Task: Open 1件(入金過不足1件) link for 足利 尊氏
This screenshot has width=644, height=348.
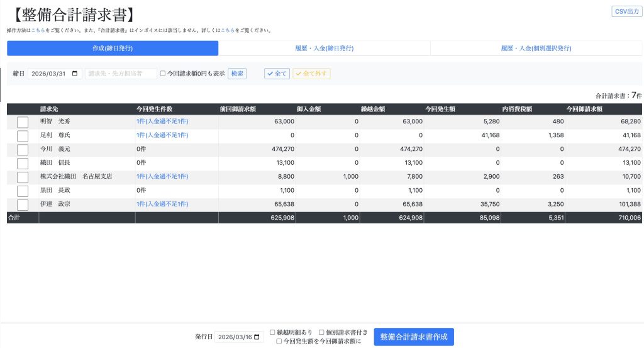Action: 162,135
